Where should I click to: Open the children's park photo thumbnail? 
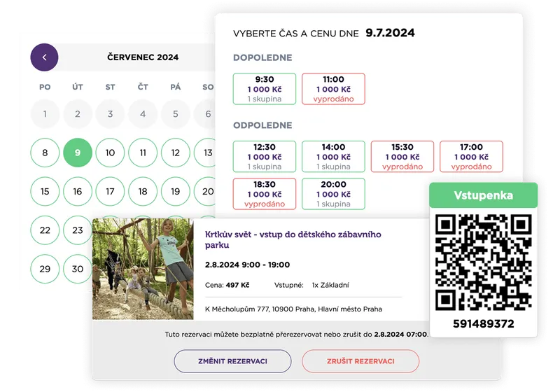(143, 269)
